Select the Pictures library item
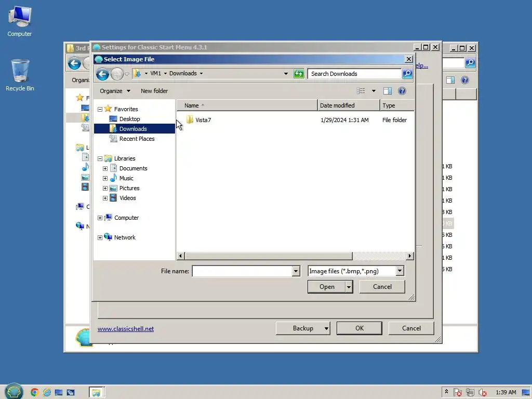Image resolution: width=532 pixels, height=399 pixels. click(129, 188)
